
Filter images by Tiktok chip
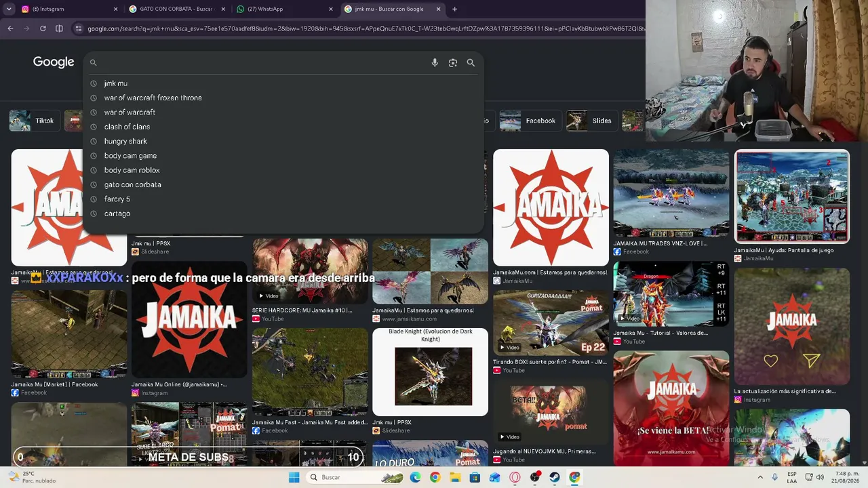(x=33, y=121)
